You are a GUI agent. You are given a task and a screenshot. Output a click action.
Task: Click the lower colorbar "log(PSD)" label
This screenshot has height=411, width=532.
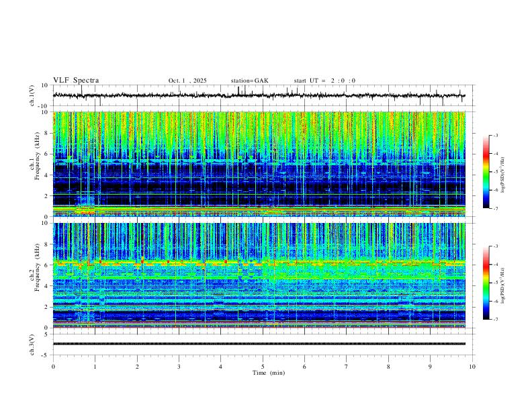point(503,285)
